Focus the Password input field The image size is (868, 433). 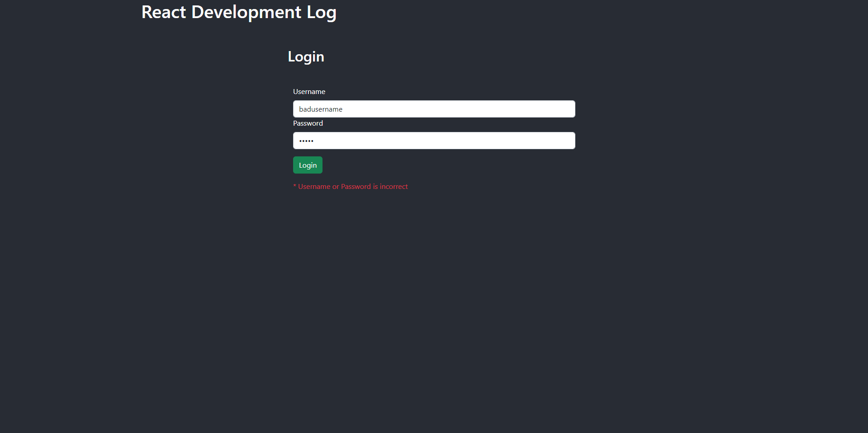click(x=434, y=141)
